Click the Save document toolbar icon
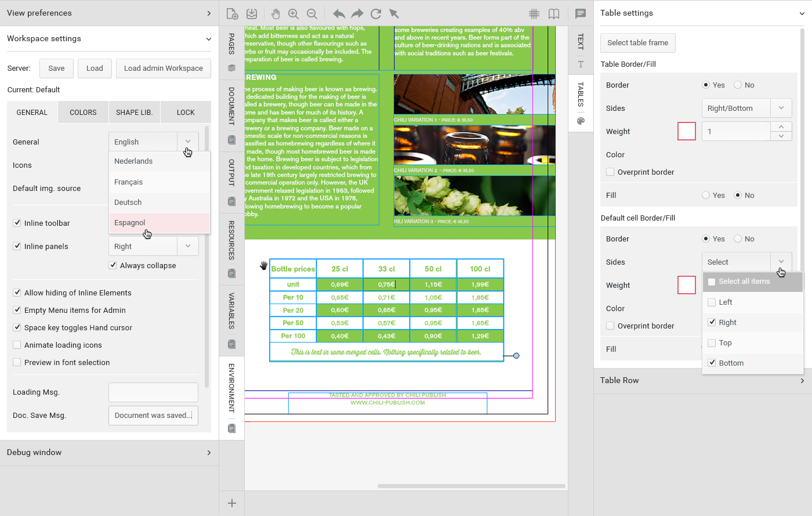The width and height of the screenshot is (812, 516). tap(251, 13)
